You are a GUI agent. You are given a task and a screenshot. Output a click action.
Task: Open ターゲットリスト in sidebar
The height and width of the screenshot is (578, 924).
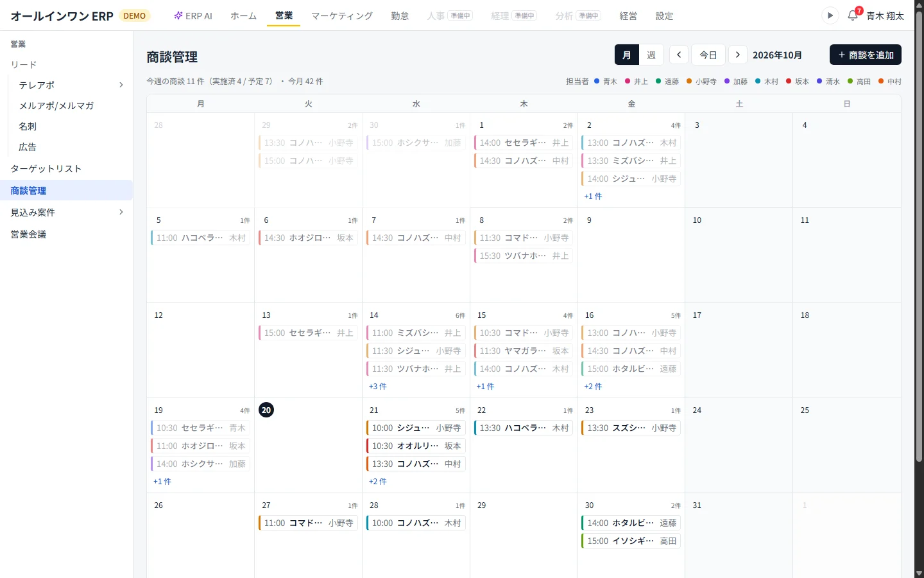click(x=67, y=168)
